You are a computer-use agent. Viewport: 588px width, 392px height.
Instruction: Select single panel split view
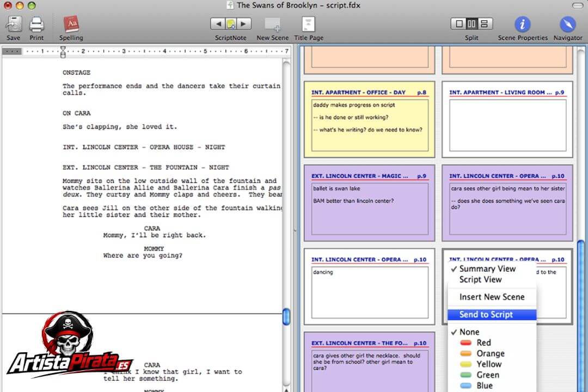(458, 24)
